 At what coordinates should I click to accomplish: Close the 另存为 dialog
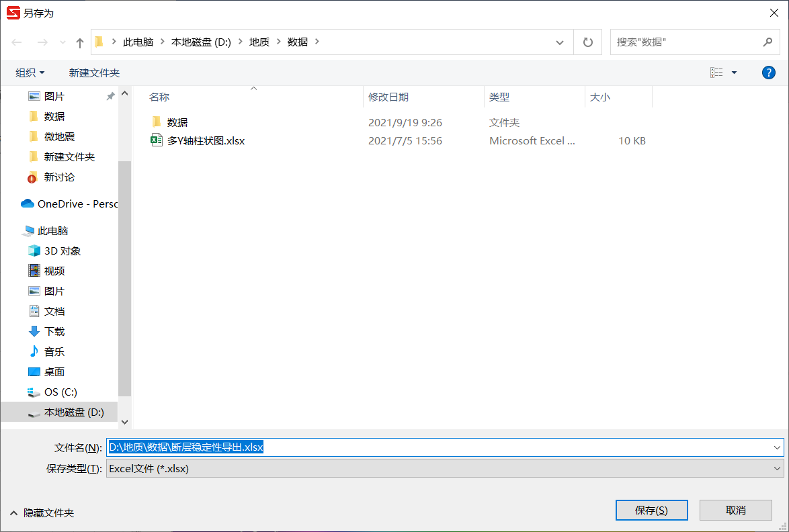[774, 13]
